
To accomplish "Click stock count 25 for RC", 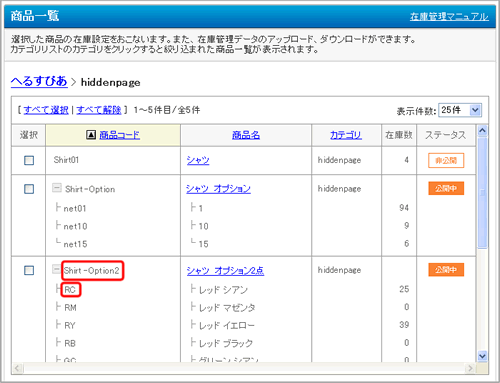I will tap(404, 289).
